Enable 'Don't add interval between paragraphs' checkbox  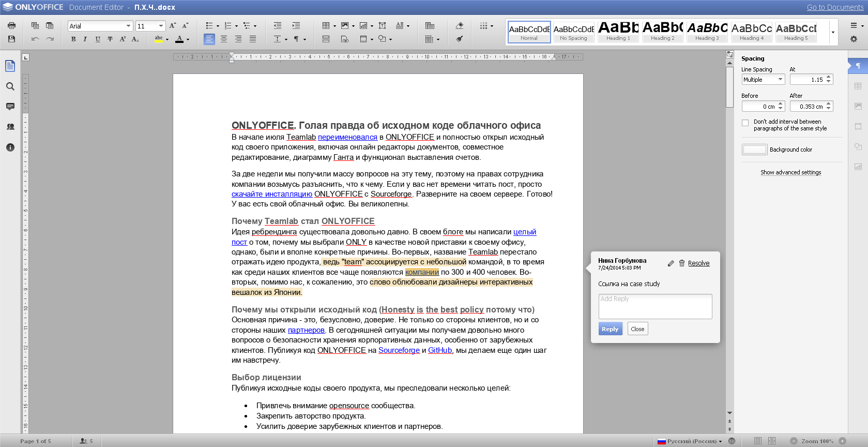(745, 123)
